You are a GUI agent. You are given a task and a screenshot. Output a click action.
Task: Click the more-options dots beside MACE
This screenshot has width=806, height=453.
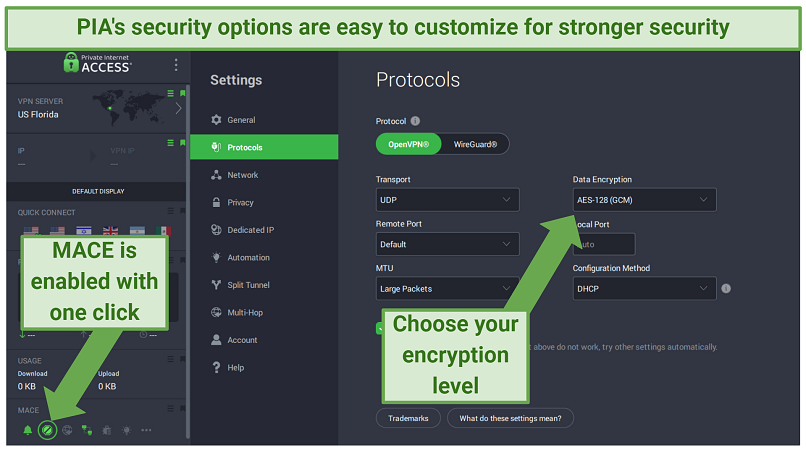coord(146,430)
